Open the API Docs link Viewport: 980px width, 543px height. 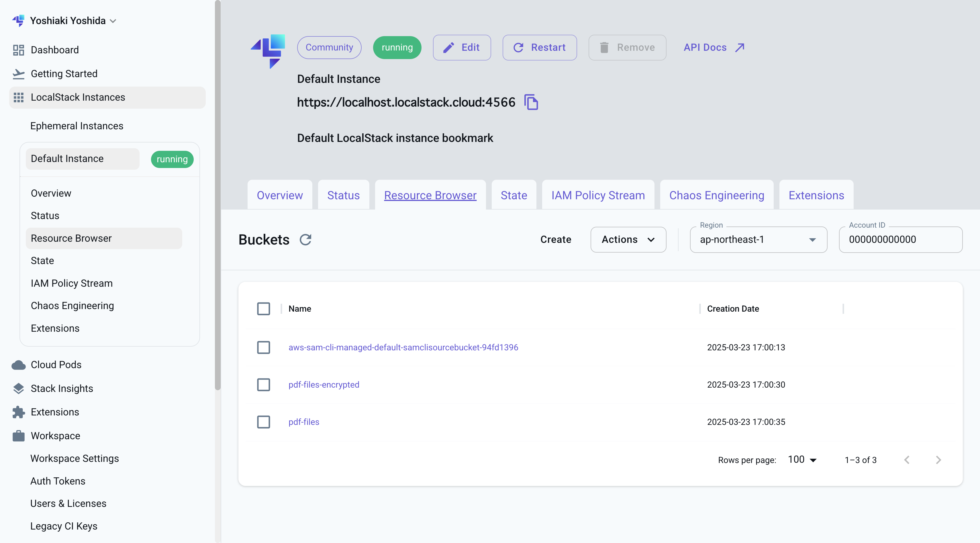pyautogui.click(x=714, y=47)
